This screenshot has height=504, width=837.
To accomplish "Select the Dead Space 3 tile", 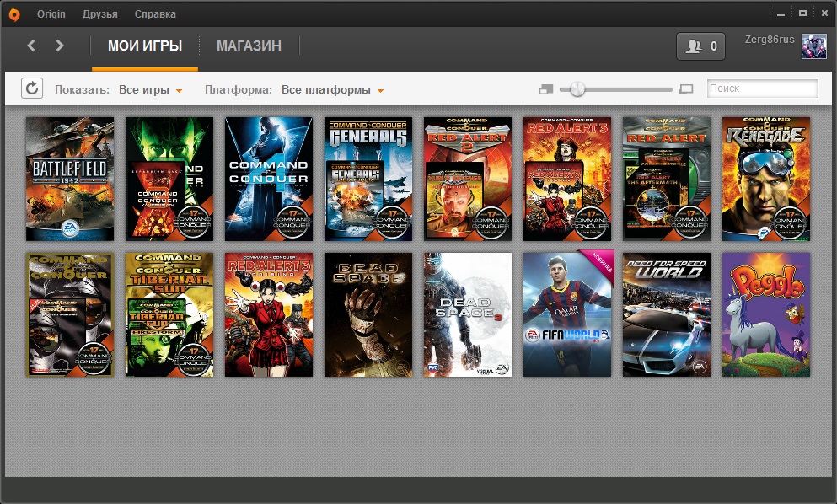I will point(468,314).
